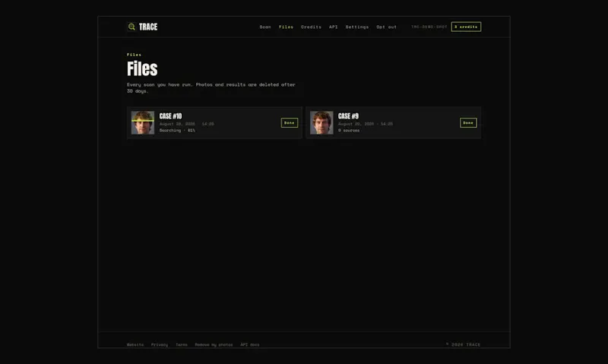Click the Files breadcrumb label above heading
This screenshot has height=364, width=608.
[x=135, y=55]
